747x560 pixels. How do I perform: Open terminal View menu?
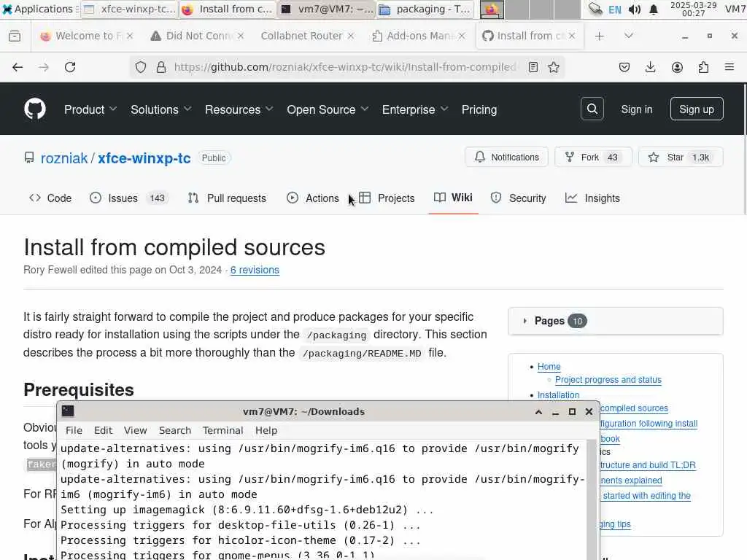coord(135,430)
